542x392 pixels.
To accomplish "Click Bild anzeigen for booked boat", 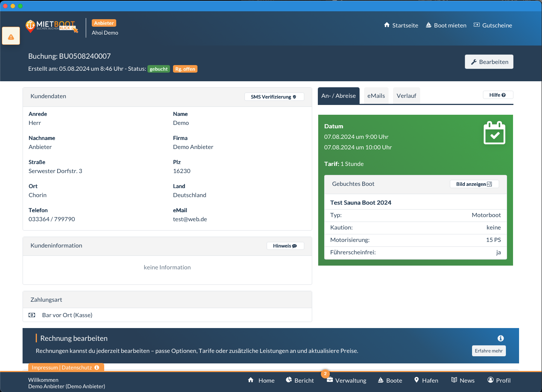I will tap(474, 184).
